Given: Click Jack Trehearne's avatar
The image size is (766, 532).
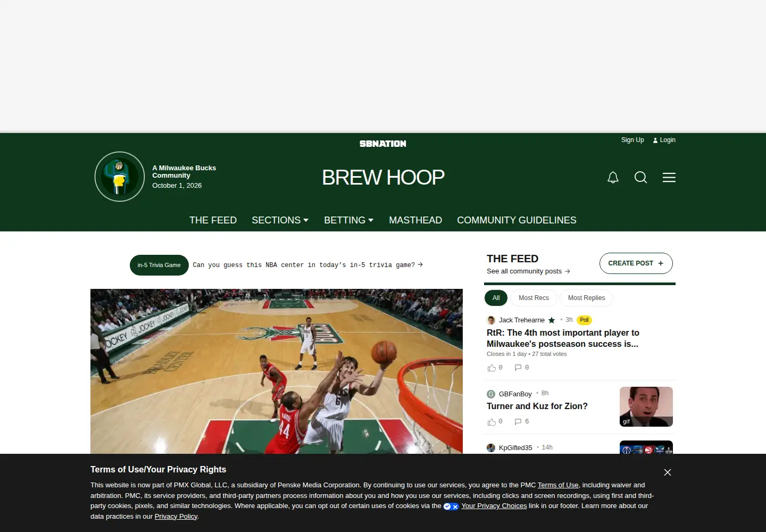Looking at the screenshot, I should tap(491, 320).
